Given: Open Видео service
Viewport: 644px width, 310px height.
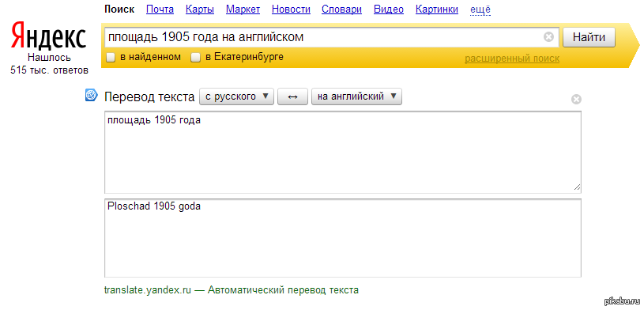Looking at the screenshot, I should pos(389,9).
